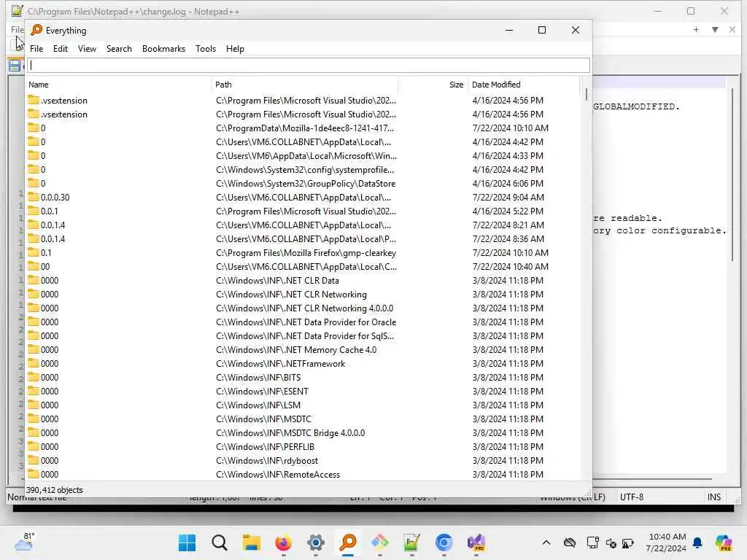This screenshot has width=747, height=560.
Task: Open the File menu in Everything
Action: click(x=36, y=49)
